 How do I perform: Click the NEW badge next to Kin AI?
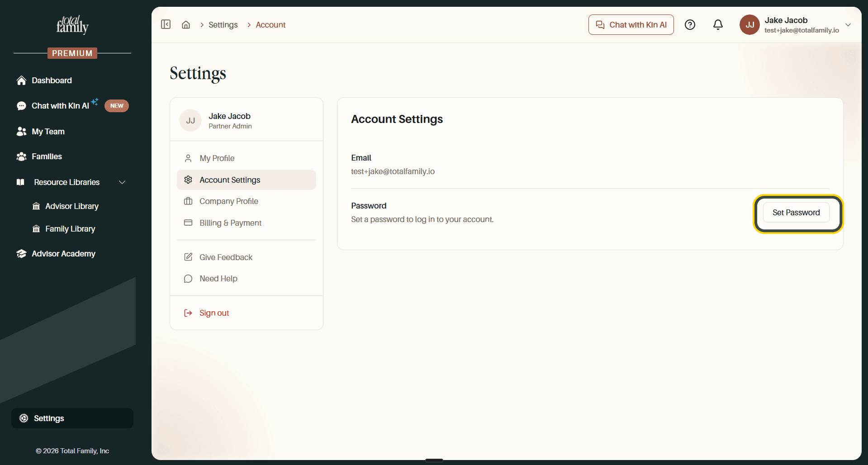117,106
